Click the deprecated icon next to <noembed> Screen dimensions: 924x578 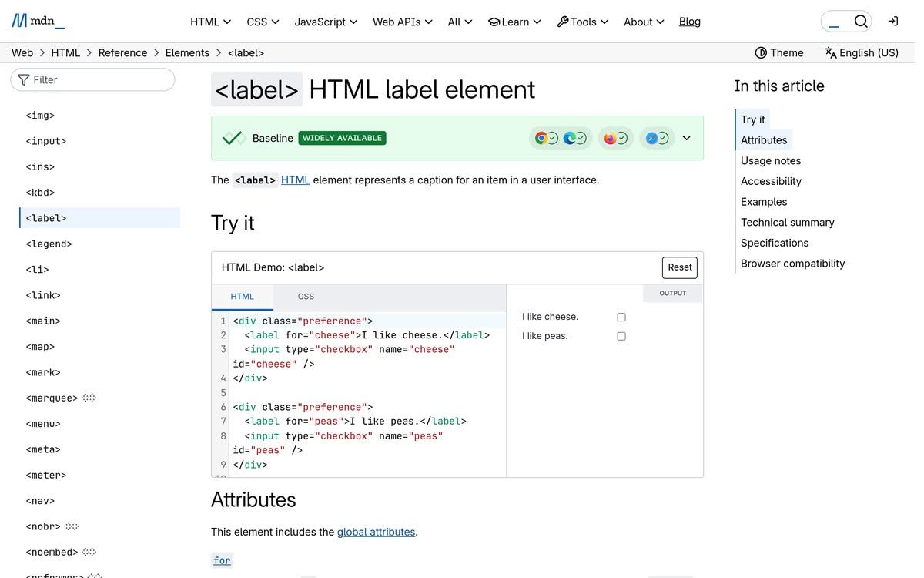(x=89, y=552)
